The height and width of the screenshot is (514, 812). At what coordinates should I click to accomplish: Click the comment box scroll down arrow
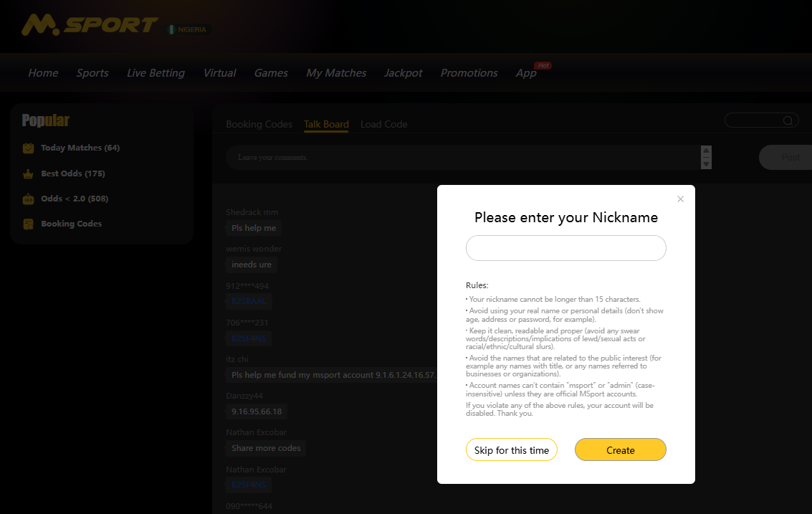tap(706, 164)
